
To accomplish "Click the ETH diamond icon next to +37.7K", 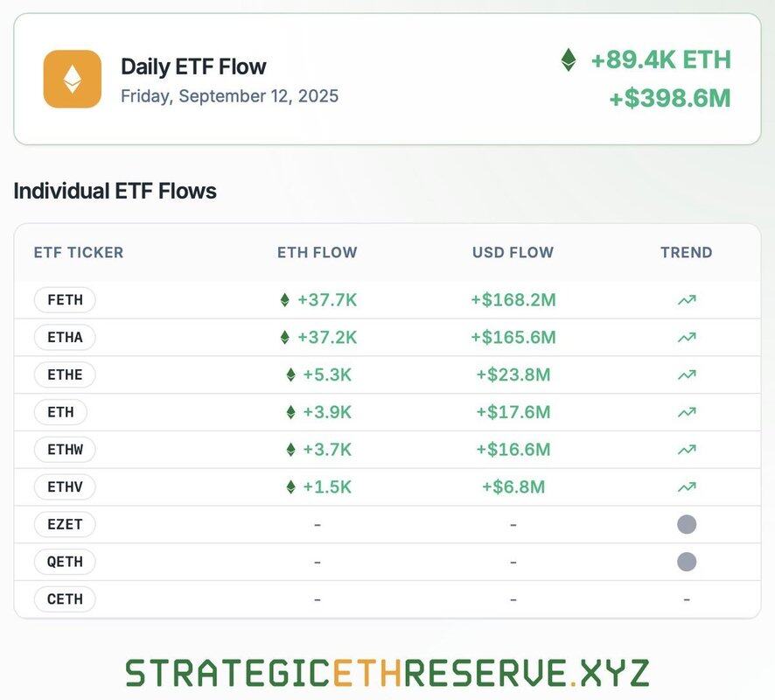I will (284, 300).
